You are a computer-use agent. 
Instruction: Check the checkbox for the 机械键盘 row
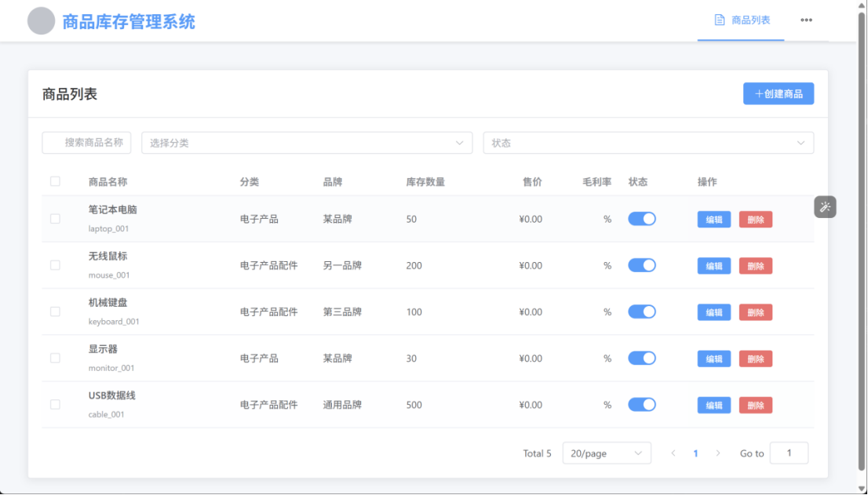[x=55, y=311]
